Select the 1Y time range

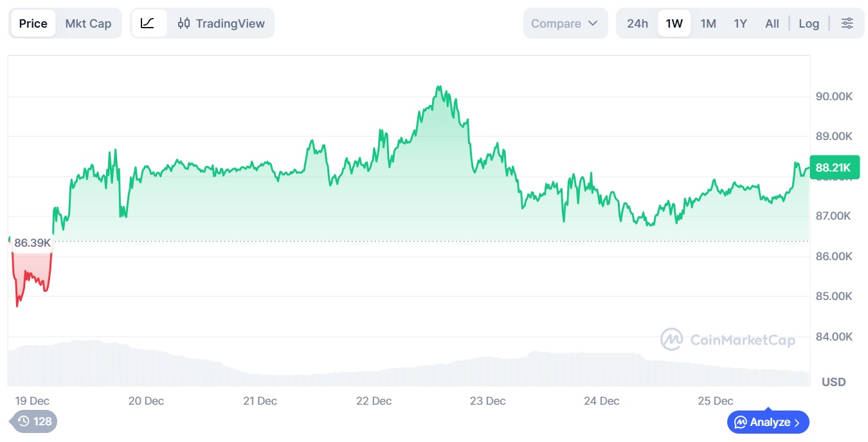tap(740, 24)
